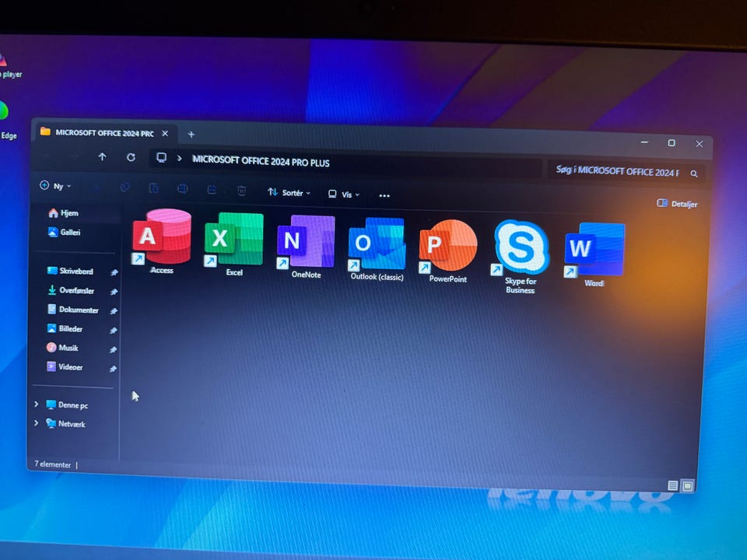Click the search magnifier icon
The image size is (747, 560).
(694, 173)
